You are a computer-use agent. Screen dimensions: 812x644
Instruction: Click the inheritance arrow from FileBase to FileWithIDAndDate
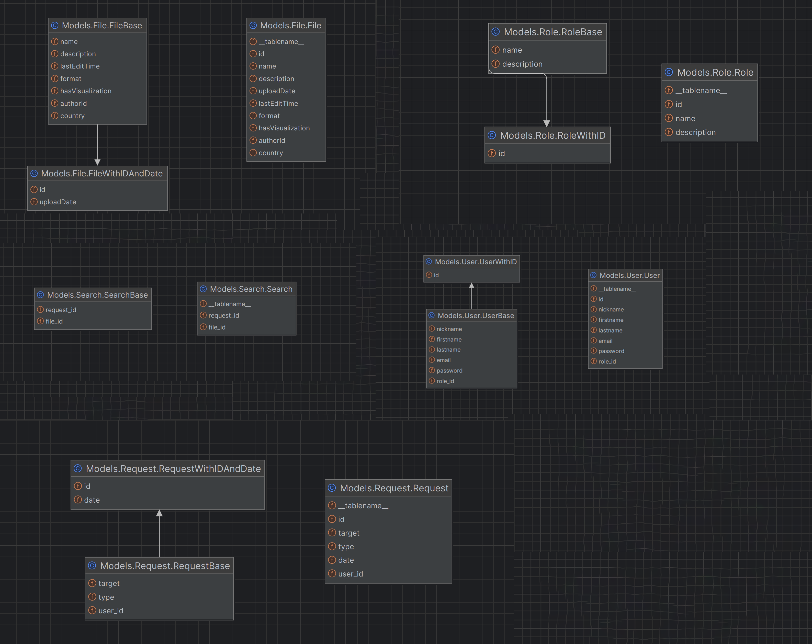pyautogui.click(x=98, y=145)
